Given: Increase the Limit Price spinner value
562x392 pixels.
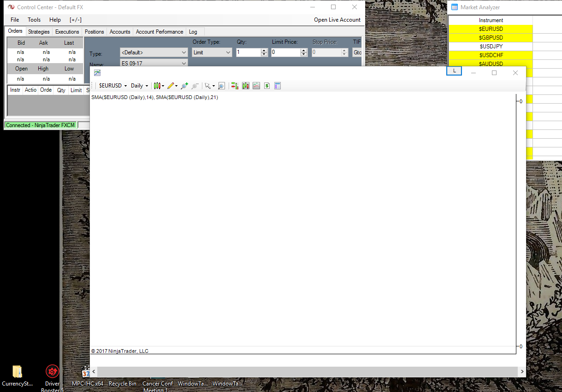Looking at the screenshot, I should 304,51.
